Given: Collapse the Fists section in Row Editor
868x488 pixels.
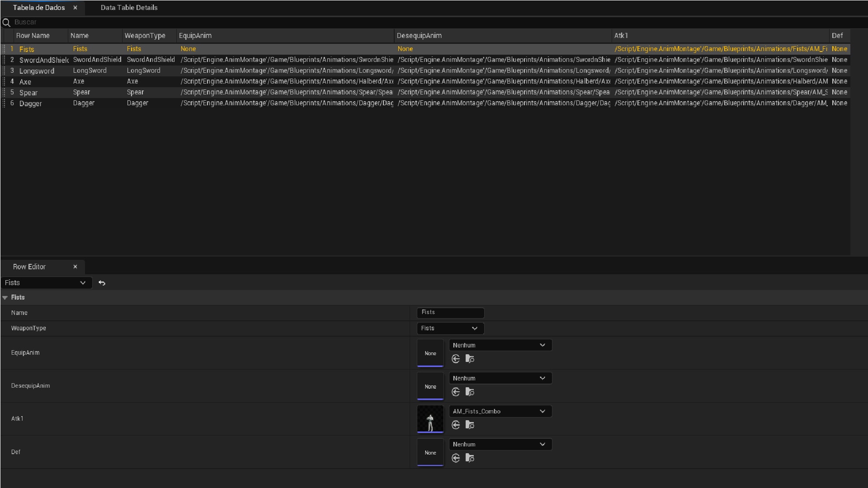Looking at the screenshot, I should [x=5, y=297].
